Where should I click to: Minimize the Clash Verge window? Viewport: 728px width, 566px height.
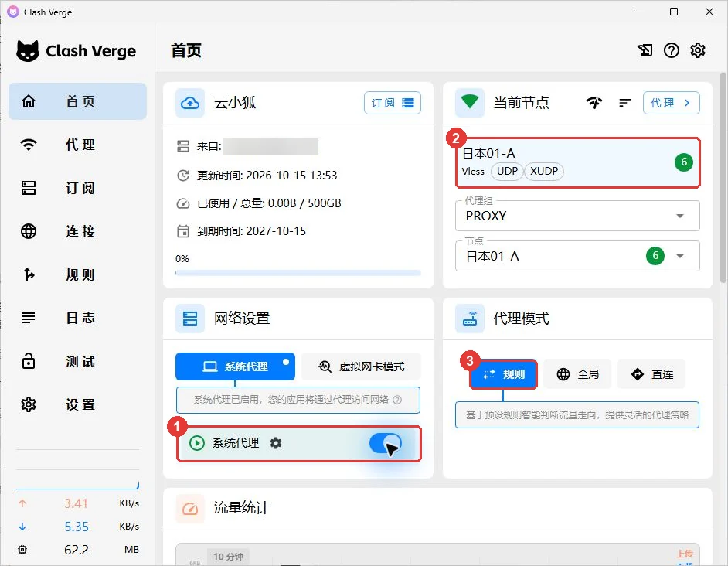coord(639,12)
